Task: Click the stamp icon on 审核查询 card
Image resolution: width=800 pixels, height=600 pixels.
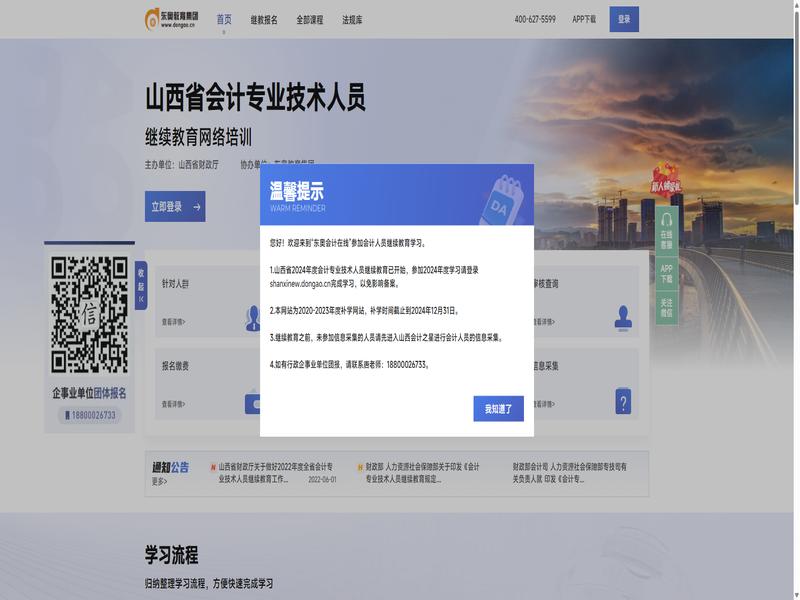Action: click(624, 317)
